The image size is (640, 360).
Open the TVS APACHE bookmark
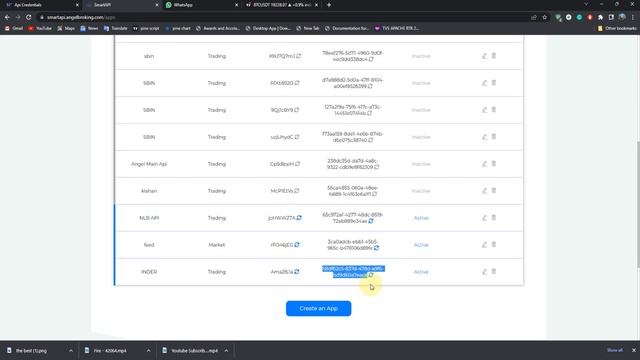pyautogui.click(x=397, y=28)
